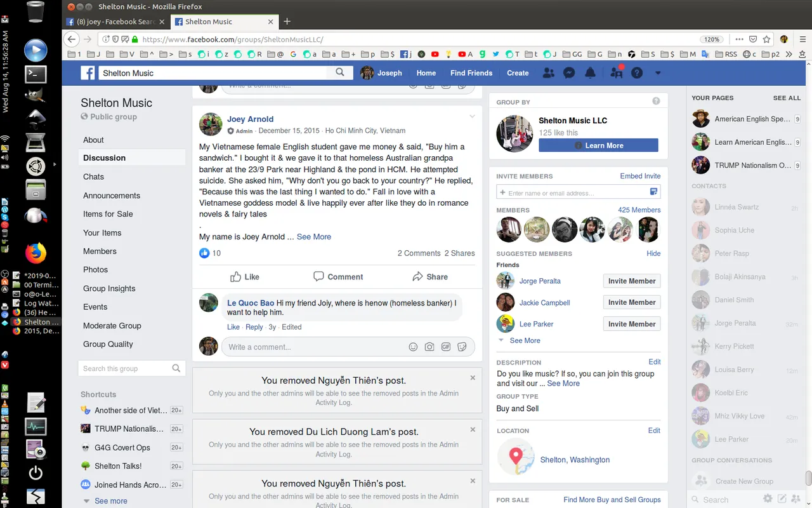
Task: Share Joey Arnold's post
Action: click(x=430, y=277)
